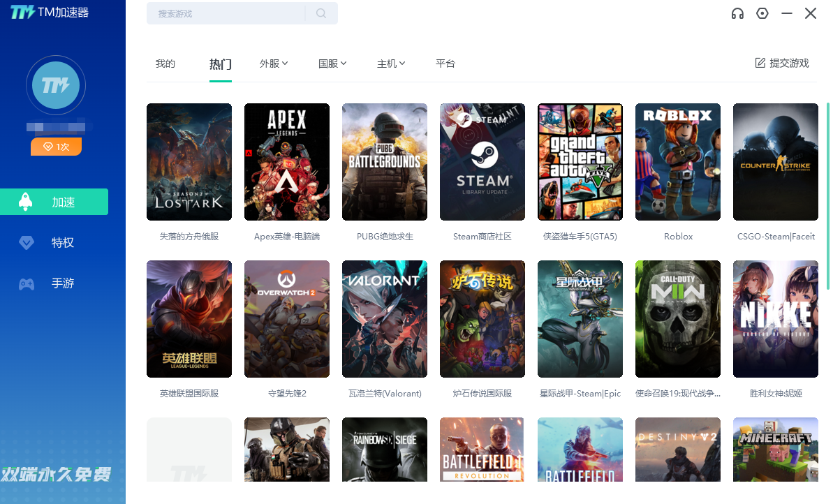The height and width of the screenshot is (504, 833).
Task: Click the 炉石传说国际服 game title
Action: click(x=482, y=394)
